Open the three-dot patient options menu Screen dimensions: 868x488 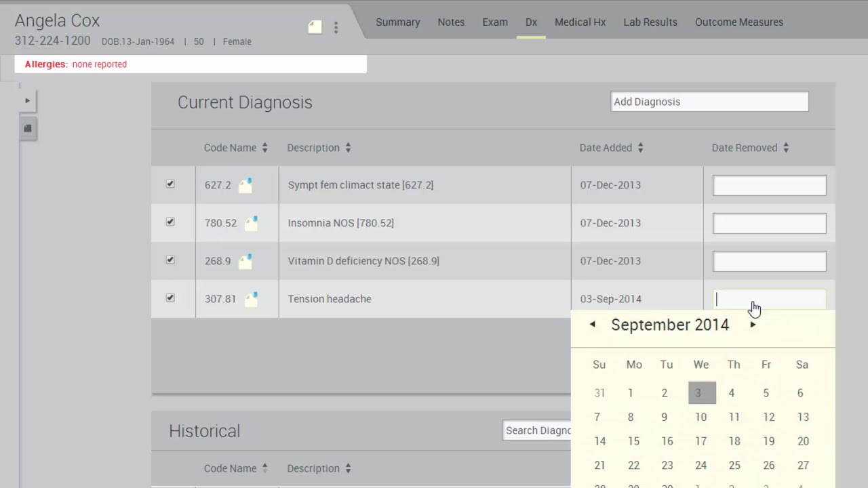click(336, 27)
